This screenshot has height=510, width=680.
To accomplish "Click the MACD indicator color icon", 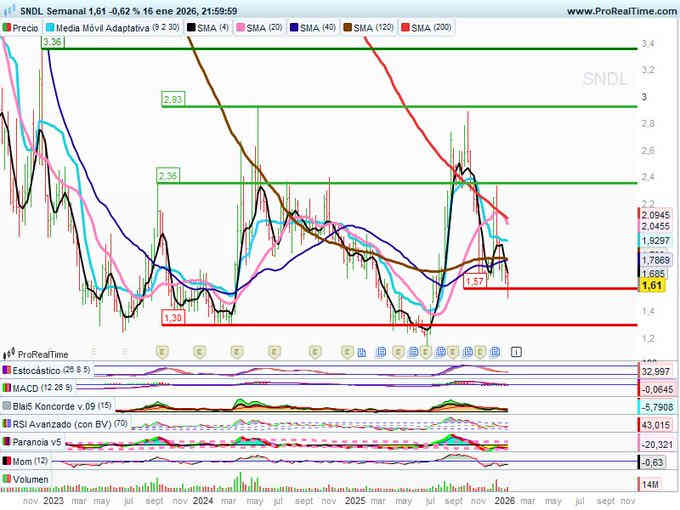I will (x=7, y=388).
